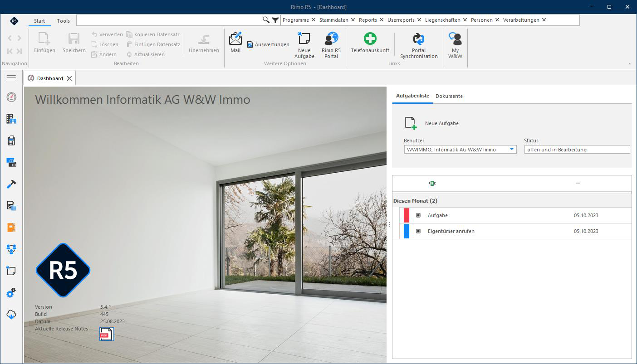Remove the Liegenschaften search category
Viewport: 637px width, 364px height.
click(x=465, y=20)
